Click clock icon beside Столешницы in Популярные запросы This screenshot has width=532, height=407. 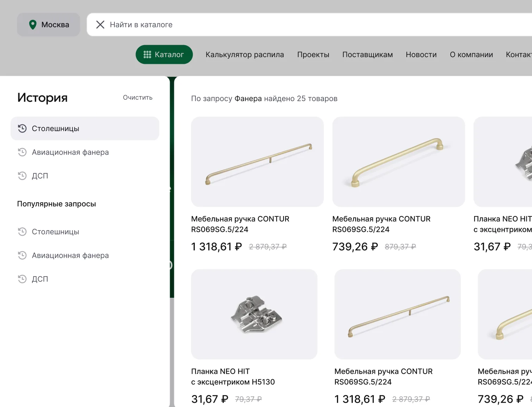point(22,232)
